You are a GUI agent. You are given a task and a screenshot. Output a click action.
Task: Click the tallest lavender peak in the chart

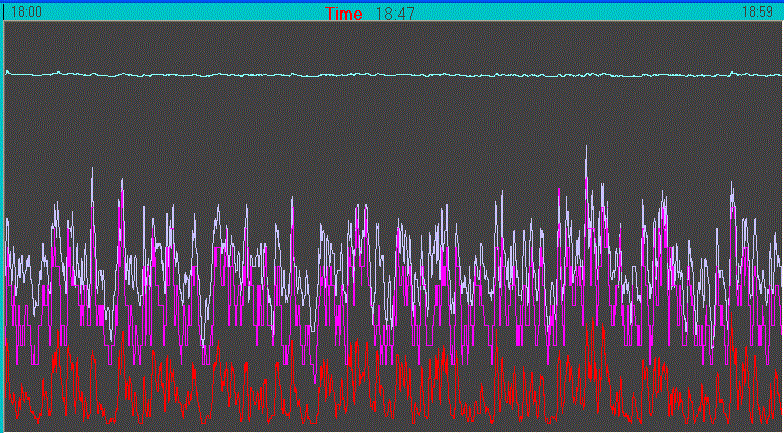click(587, 150)
